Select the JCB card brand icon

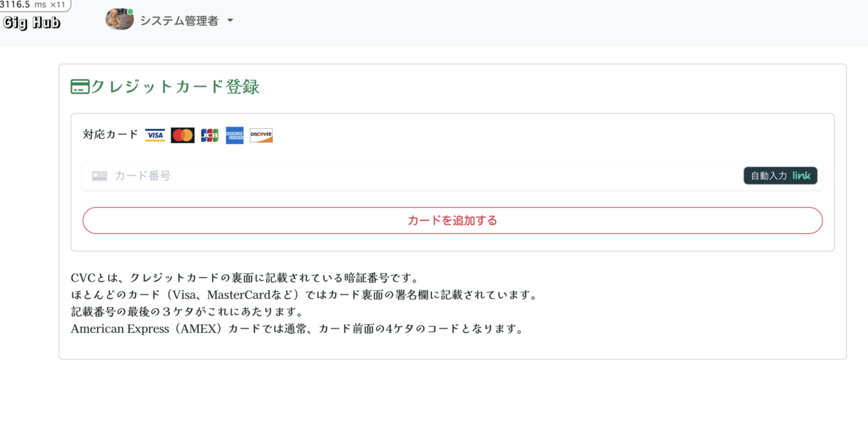coord(210,135)
